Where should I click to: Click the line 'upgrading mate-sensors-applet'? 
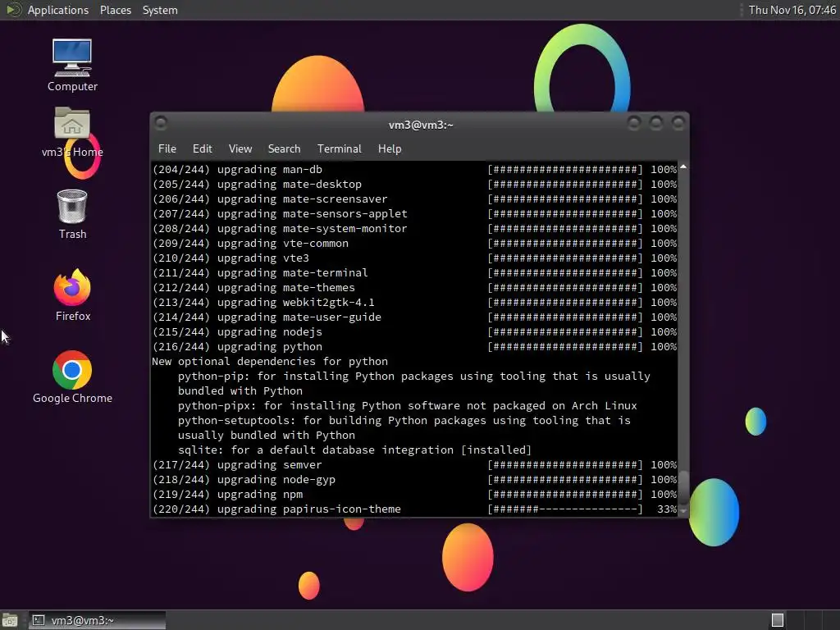(x=414, y=214)
